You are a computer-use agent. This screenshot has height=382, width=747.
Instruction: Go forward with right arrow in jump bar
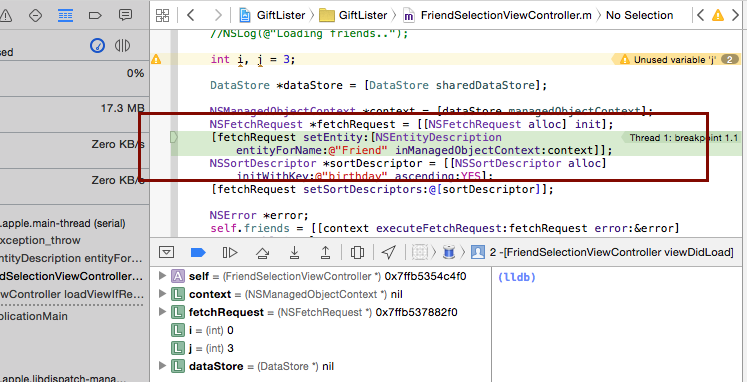click(218, 15)
